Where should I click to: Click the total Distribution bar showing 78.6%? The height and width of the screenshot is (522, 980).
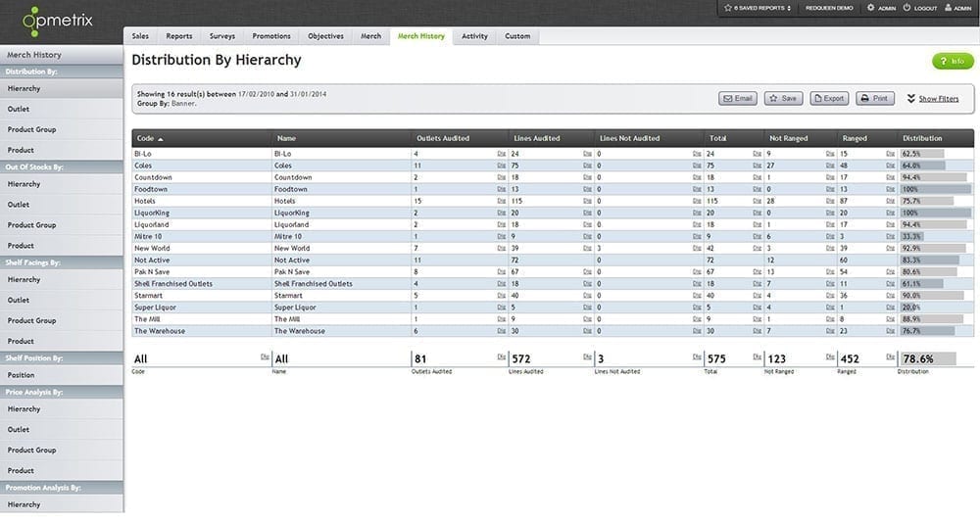928,359
